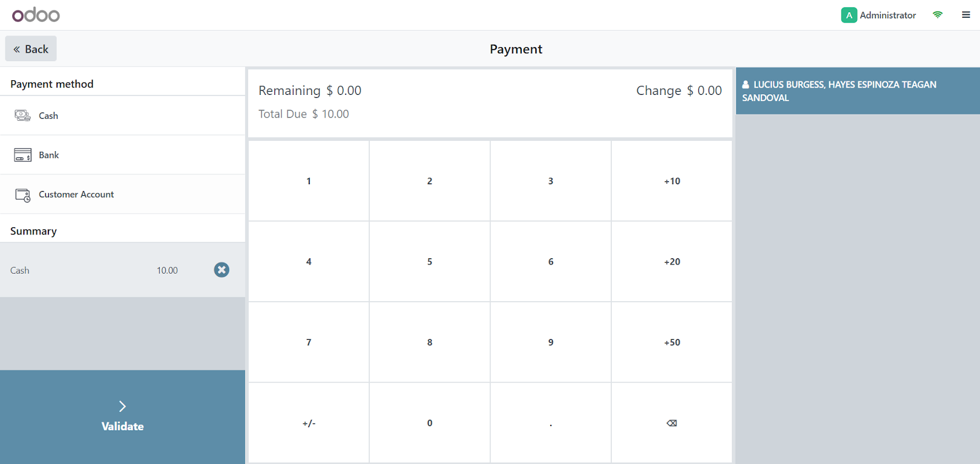Go back with the Back button
The image size is (980, 464).
31,49
